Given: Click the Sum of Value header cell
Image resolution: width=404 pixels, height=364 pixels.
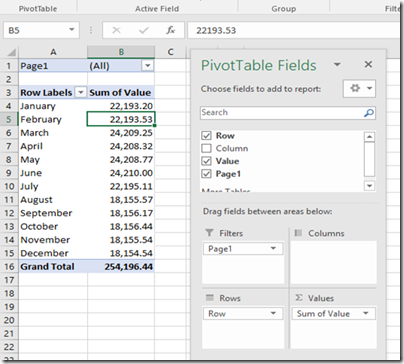Looking at the screenshot, I should click(121, 92).
